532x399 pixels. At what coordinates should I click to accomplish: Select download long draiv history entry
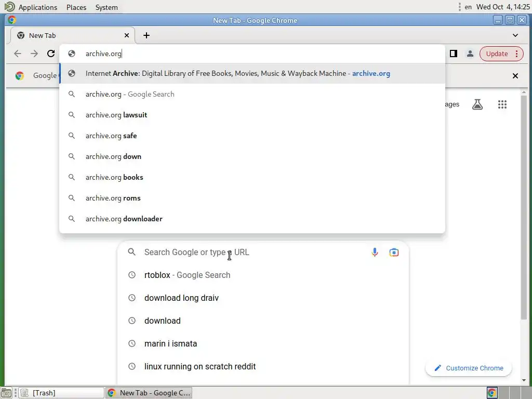pyautogui.click(x=263, y=298)
